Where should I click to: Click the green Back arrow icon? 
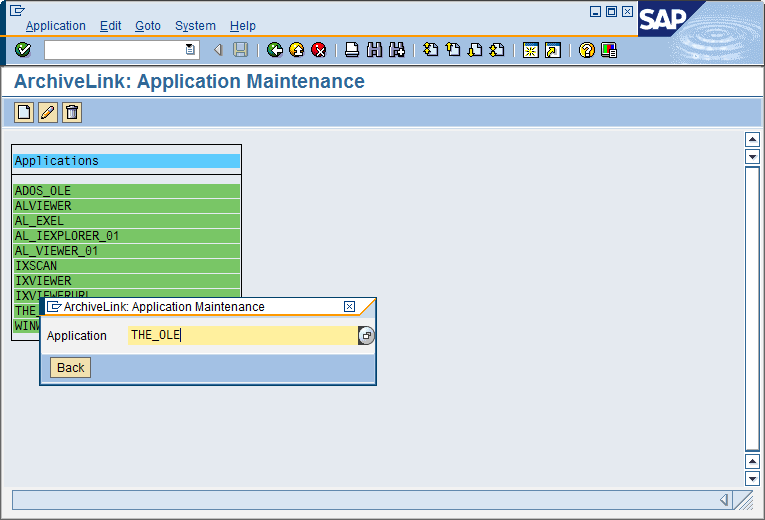275,50
